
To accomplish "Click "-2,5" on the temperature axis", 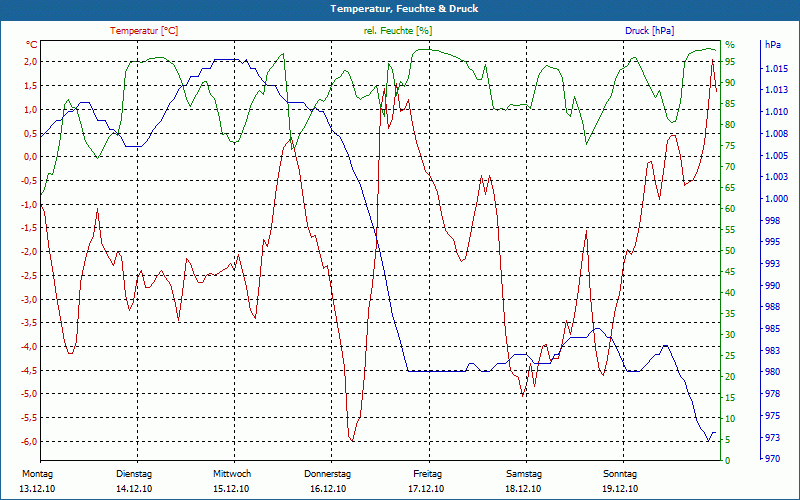I will pyautogui.click(x=29, y=276).
